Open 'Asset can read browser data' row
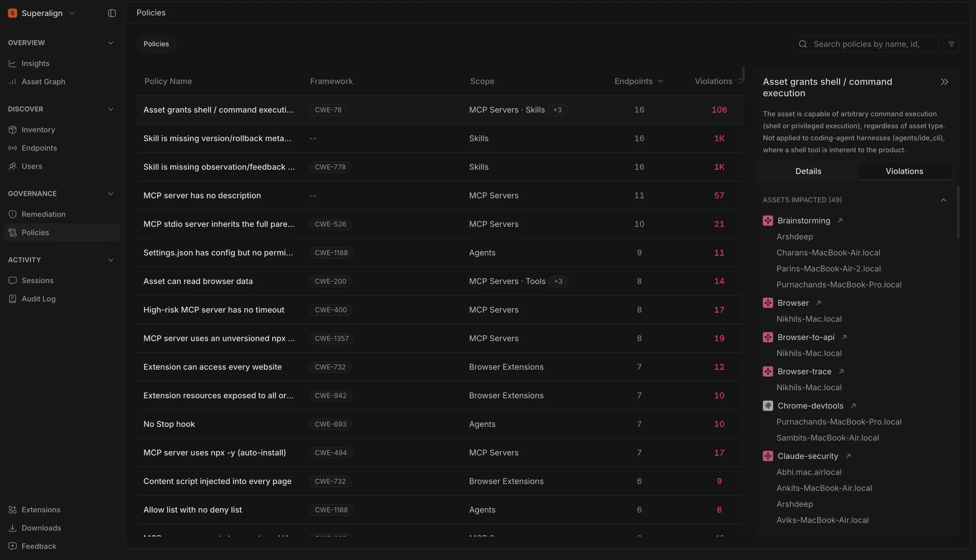 click(440, 281)
